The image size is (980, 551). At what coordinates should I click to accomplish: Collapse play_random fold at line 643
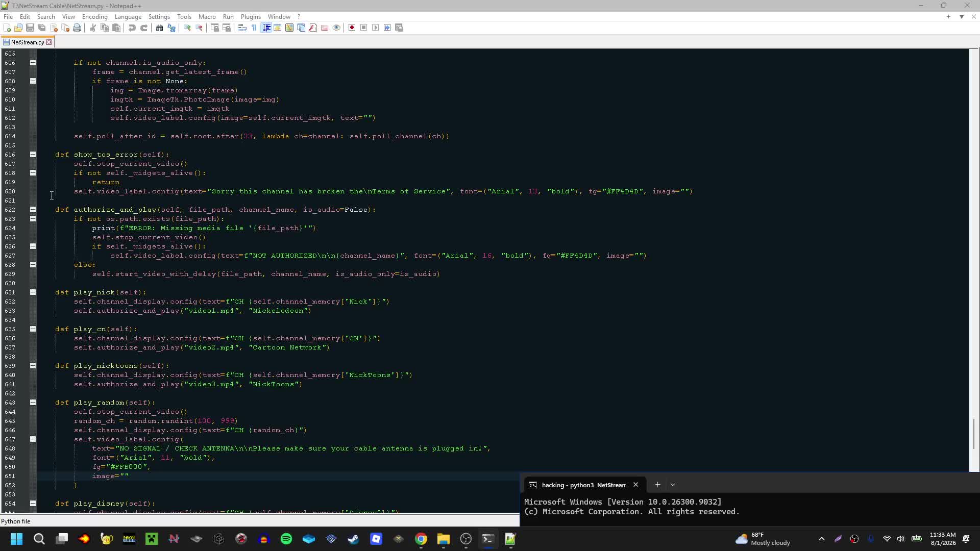(33, 403)
